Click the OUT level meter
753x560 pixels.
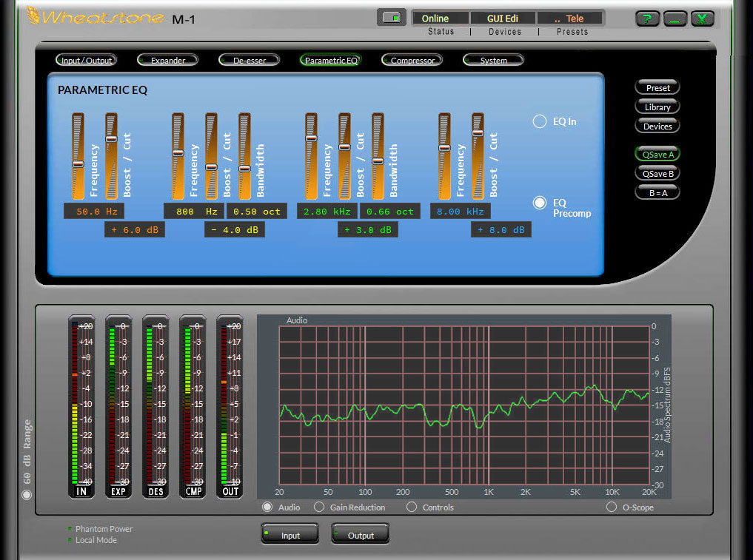230,407
